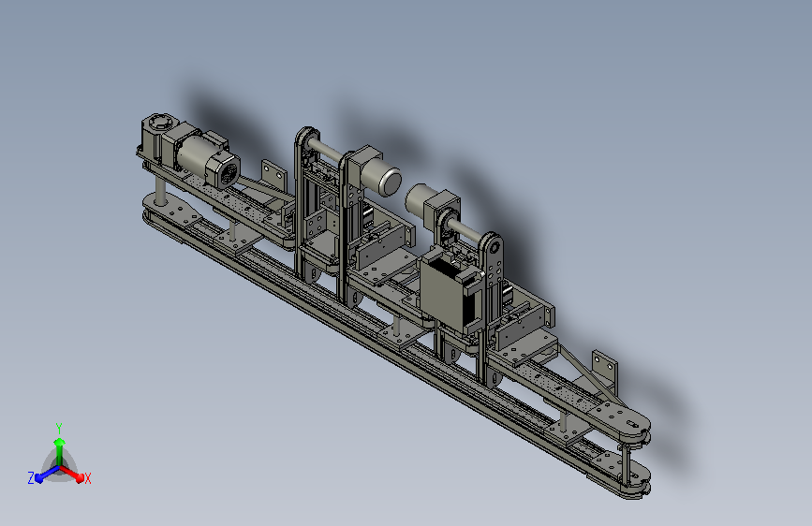Select the vertical support post beneath the gear motor

(x=160, y=189)
